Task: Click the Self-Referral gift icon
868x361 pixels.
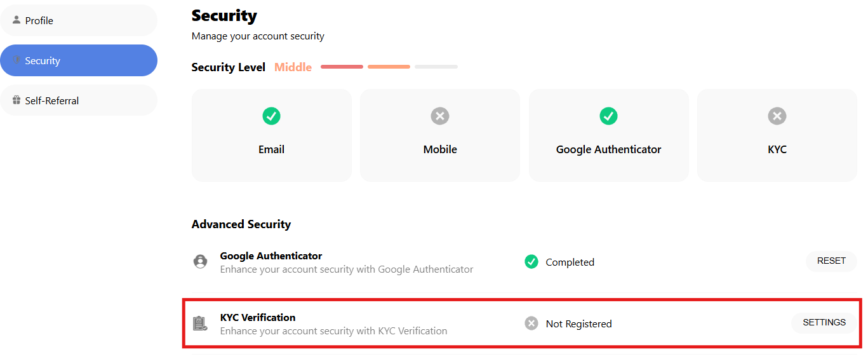Action: click(17, 100)
